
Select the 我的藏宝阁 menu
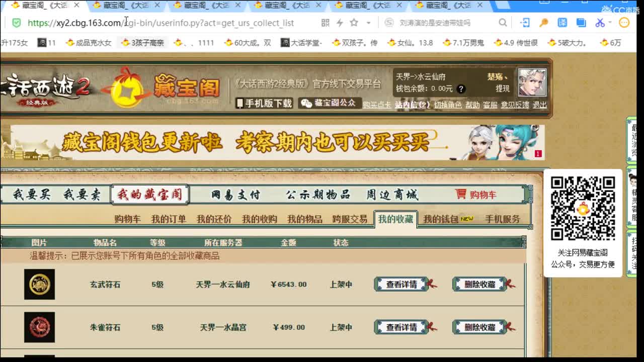(x=149, y=195)
